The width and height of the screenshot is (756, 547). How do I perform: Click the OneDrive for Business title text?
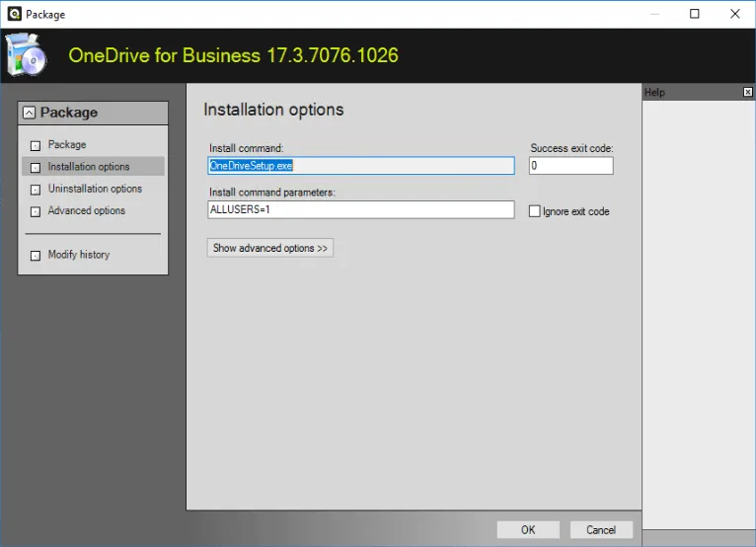233,55
